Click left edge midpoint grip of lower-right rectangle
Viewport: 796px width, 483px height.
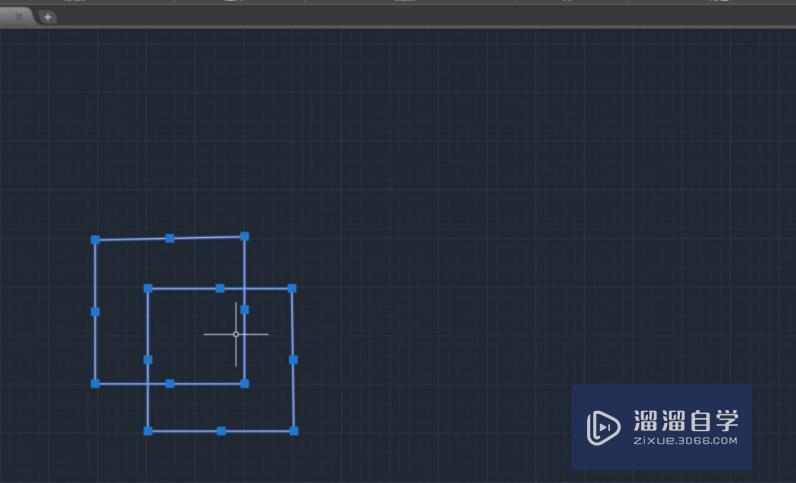[148, 360]
